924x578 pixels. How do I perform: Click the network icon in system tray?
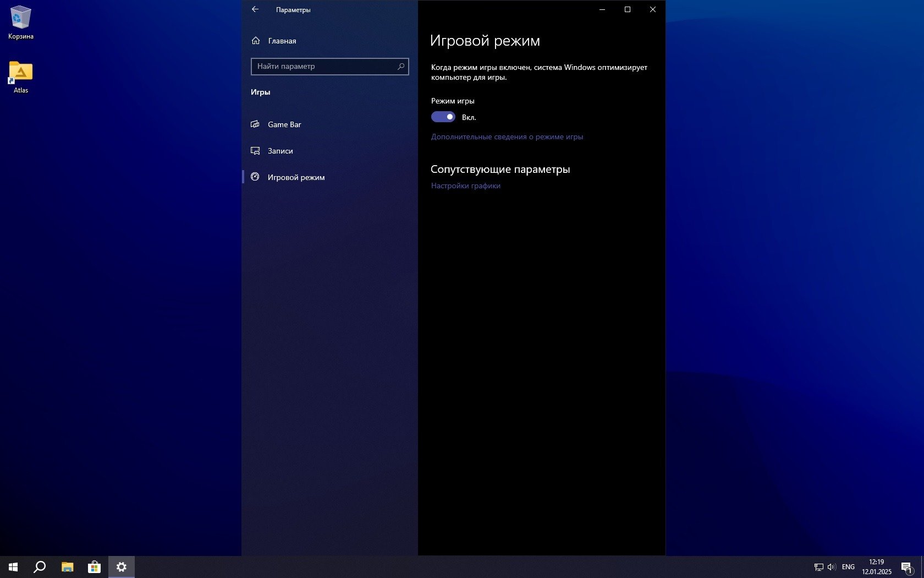[818, 566]
